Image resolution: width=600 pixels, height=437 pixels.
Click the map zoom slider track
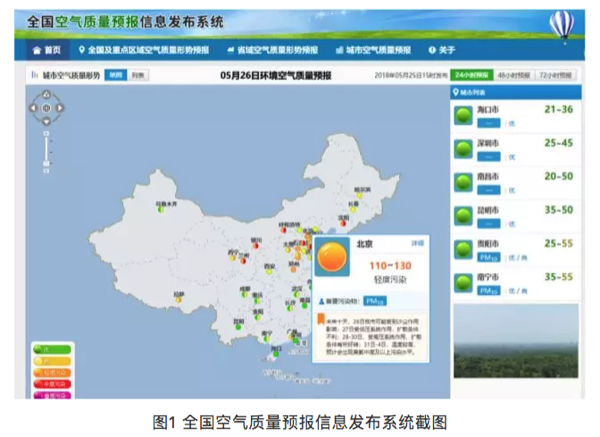[x=45, y=150]
